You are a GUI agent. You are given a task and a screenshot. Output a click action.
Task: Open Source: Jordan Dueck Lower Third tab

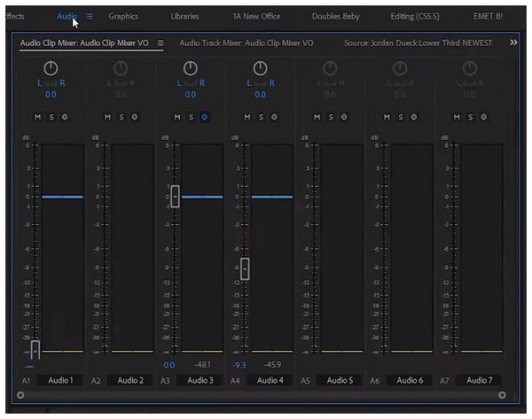click(418, 43)
